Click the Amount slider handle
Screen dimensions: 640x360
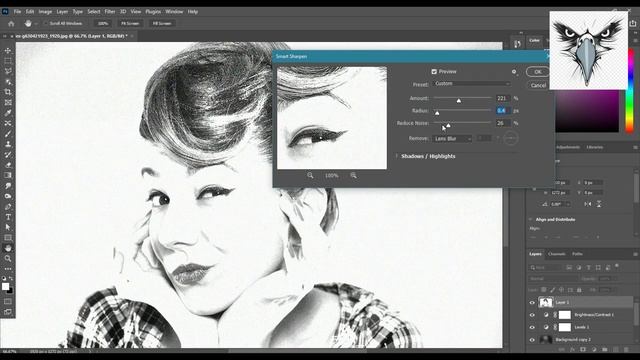(459, 101)
